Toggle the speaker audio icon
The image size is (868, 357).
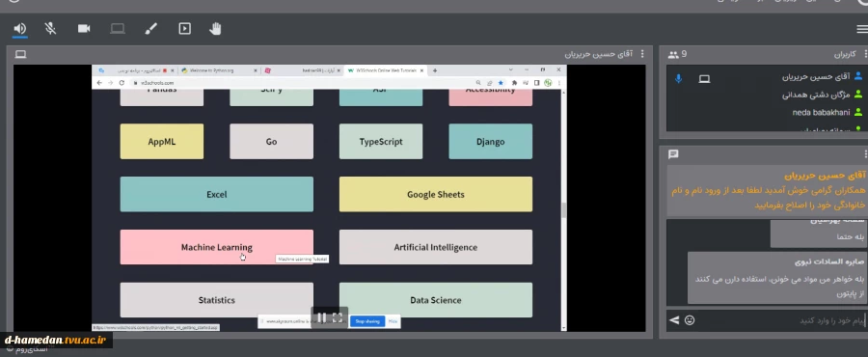point(20,28)
